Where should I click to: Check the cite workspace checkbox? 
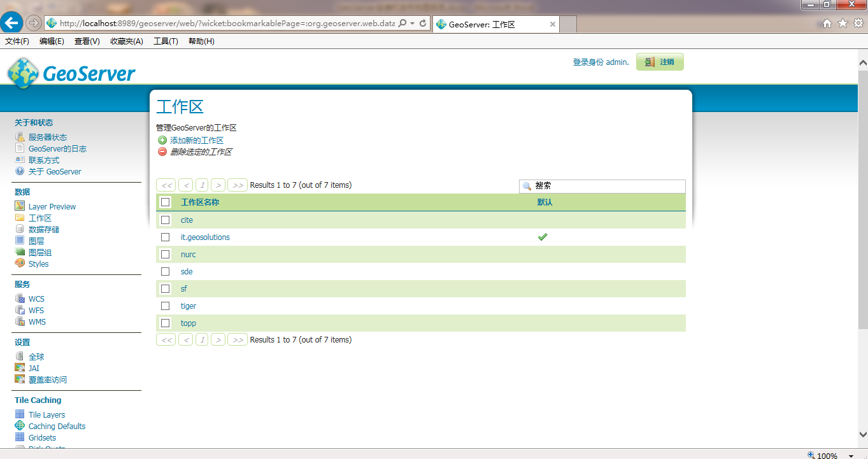click(166, 220)
